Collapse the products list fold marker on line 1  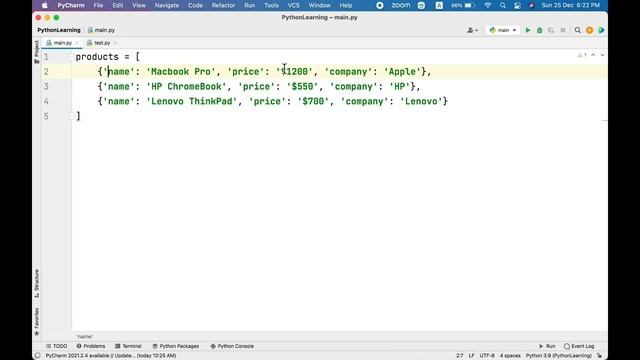tap(72, 57)
